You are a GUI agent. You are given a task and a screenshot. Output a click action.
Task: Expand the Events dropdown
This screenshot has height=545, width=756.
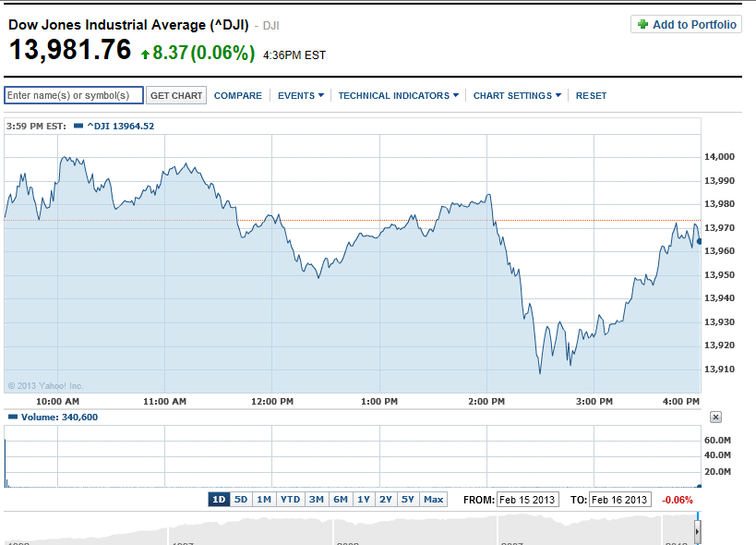point(300,95)
